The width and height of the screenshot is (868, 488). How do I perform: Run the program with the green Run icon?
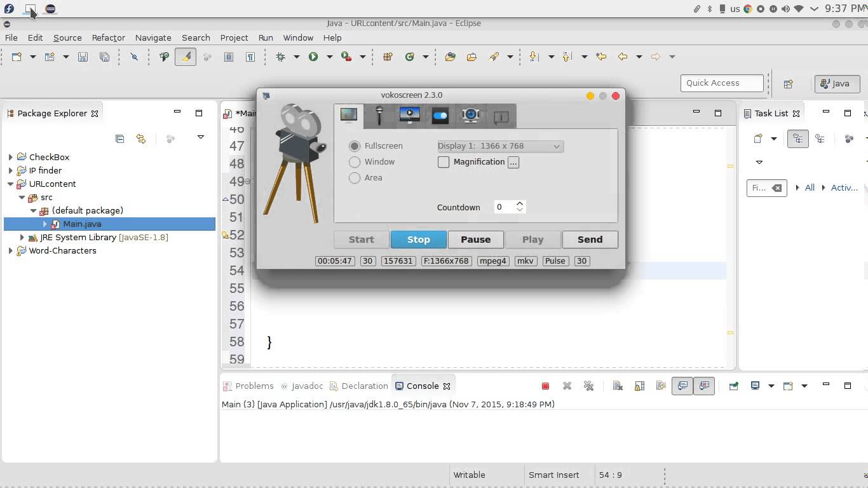(x=313, y=57)
